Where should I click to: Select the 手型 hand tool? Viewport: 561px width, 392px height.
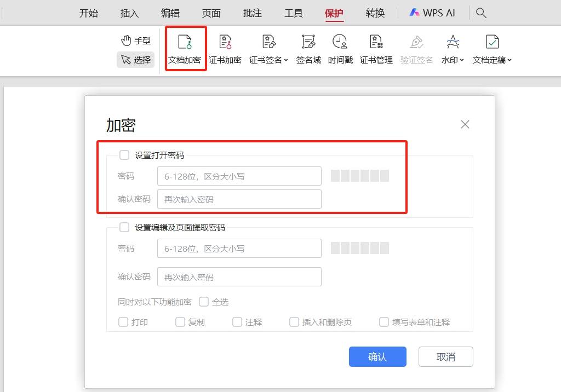[x=135, y=41]
